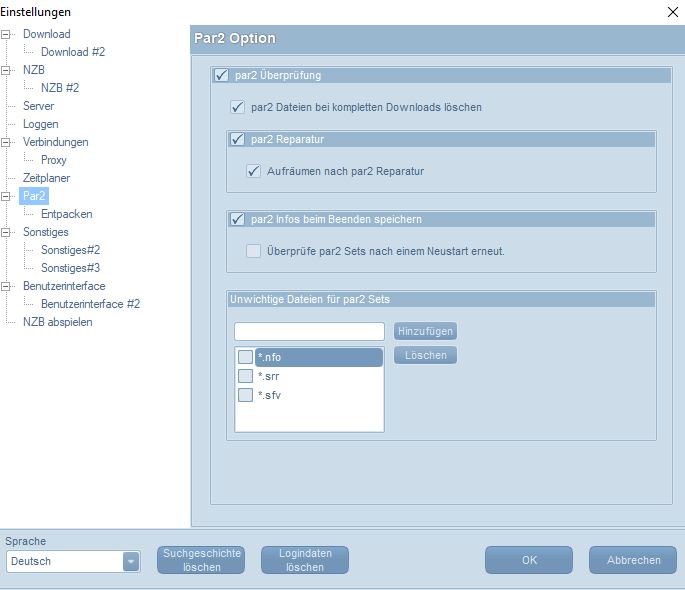Open NZB abspielen settings
685x590 pixels.
click(58, 322)
